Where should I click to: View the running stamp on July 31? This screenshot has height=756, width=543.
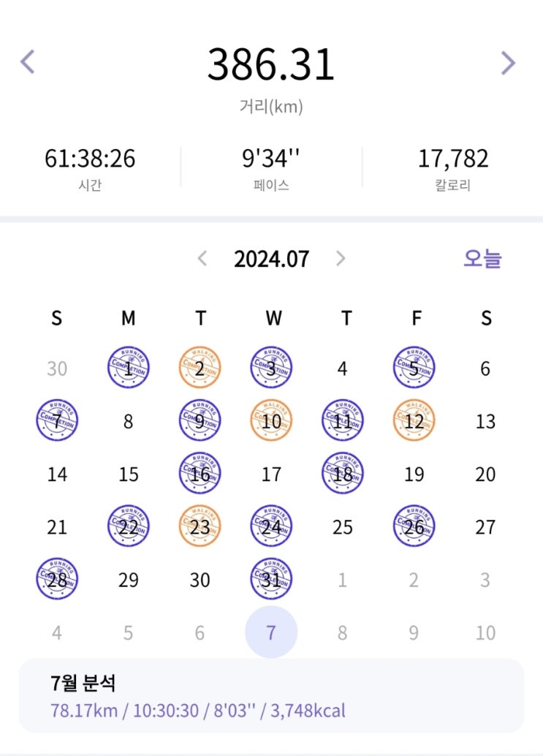(x=271, y=580)
